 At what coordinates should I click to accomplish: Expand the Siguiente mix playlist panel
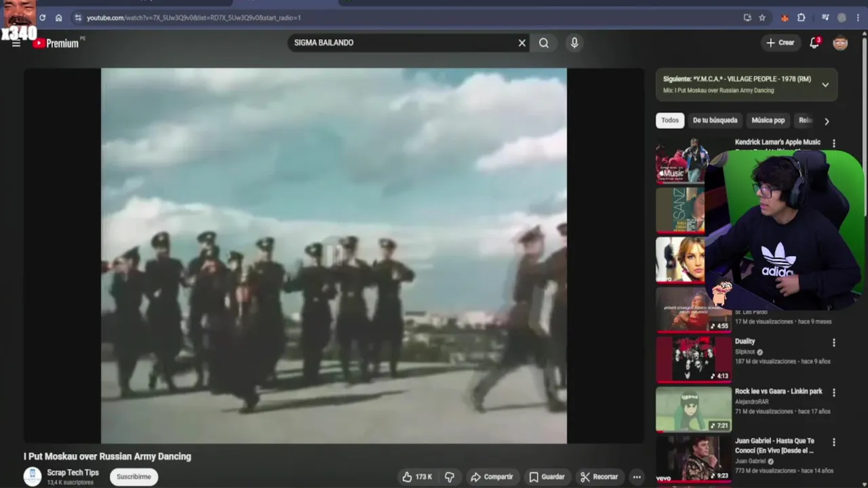coord(825,85)
